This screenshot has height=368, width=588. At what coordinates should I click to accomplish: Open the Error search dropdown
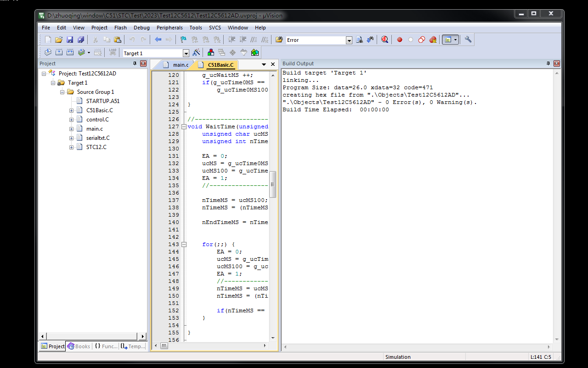click(349, 40)
